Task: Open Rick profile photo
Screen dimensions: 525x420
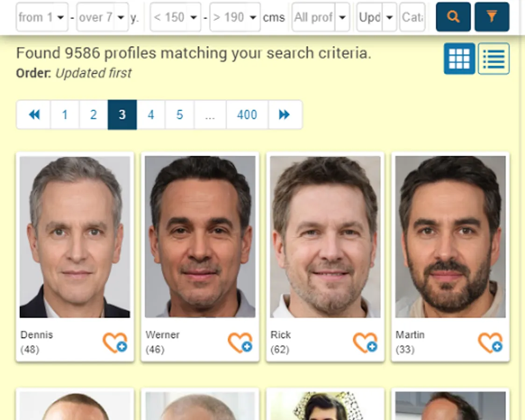Action: (326, 237)
